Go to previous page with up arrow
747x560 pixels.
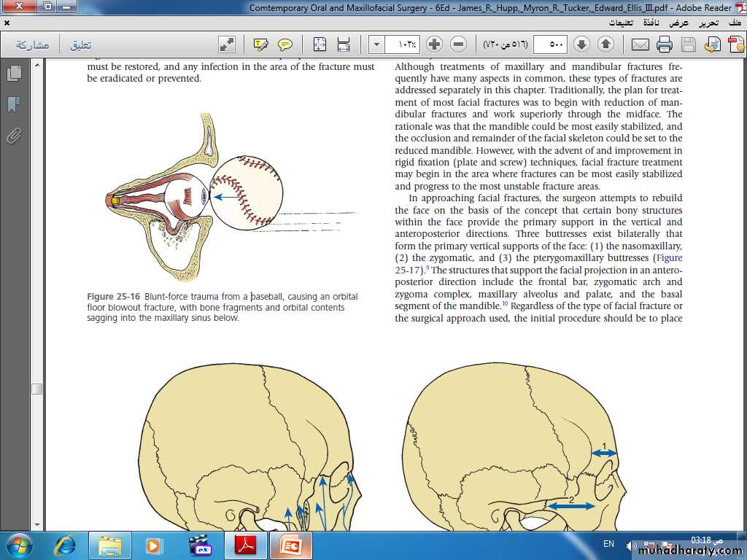(605, 44)
